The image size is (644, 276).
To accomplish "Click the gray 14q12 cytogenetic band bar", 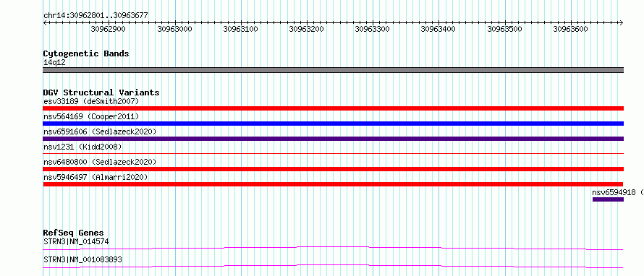I will click(x=333, y=70).
